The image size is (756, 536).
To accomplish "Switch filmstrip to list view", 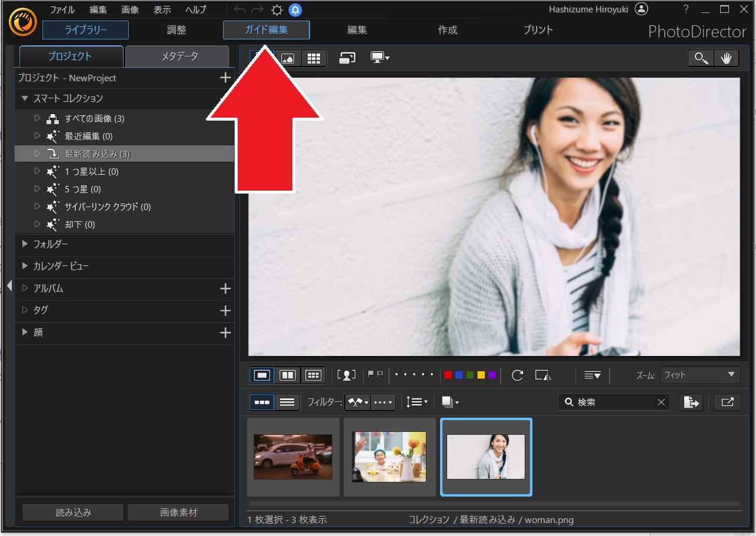I will pyautogui.click(x=287, y=402).
